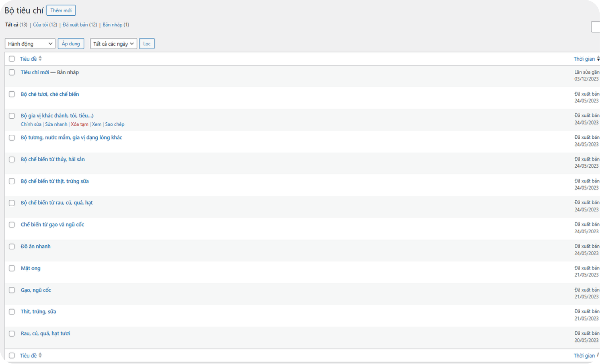The height and width of the screenshot is (364, 600).
Task: Check the footer select-all checkbox
Action: (12, 355)
